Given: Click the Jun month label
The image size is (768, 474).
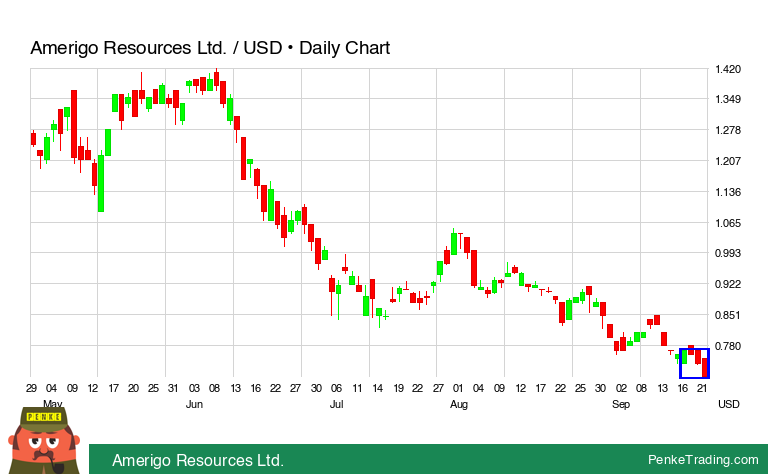Looking at the screenshot, I should (194, 404).
